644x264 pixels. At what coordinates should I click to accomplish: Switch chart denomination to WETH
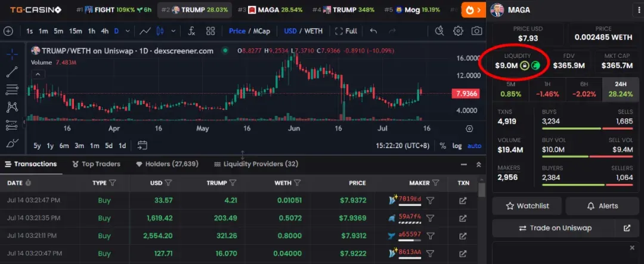click(x=314, y=31)
